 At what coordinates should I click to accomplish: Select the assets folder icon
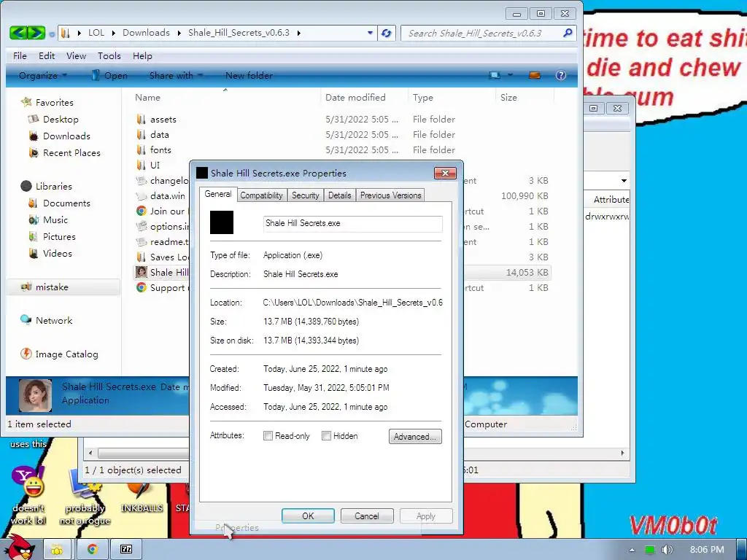(141, 119)
